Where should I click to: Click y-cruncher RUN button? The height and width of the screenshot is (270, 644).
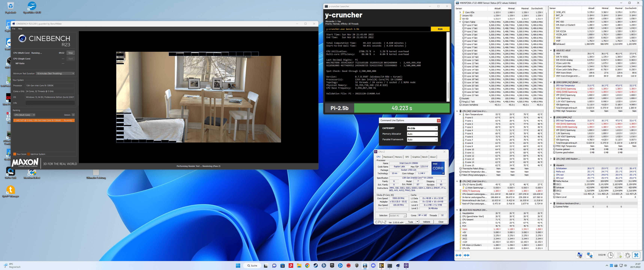pos(440,29)
